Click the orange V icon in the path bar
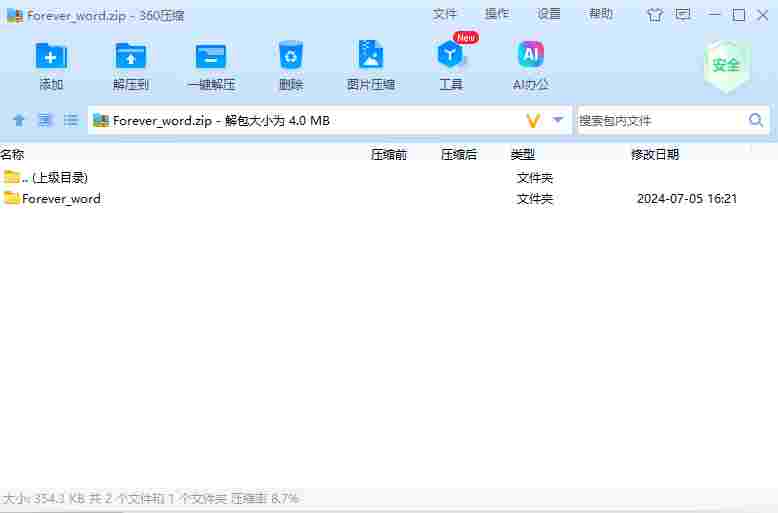 click(533, 121)
